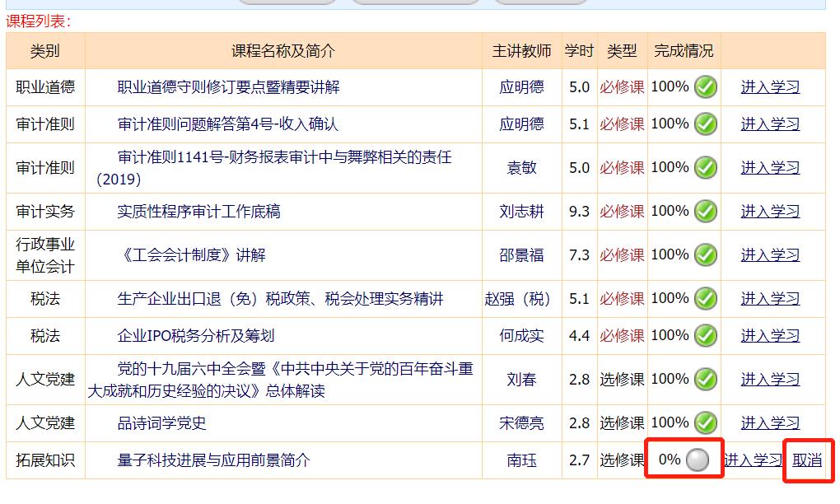The width and height of the screenshot is (840, 504).
Task: Click green checkmark for 实质性程序审计工作底稿 course
Action: (706, 212)
